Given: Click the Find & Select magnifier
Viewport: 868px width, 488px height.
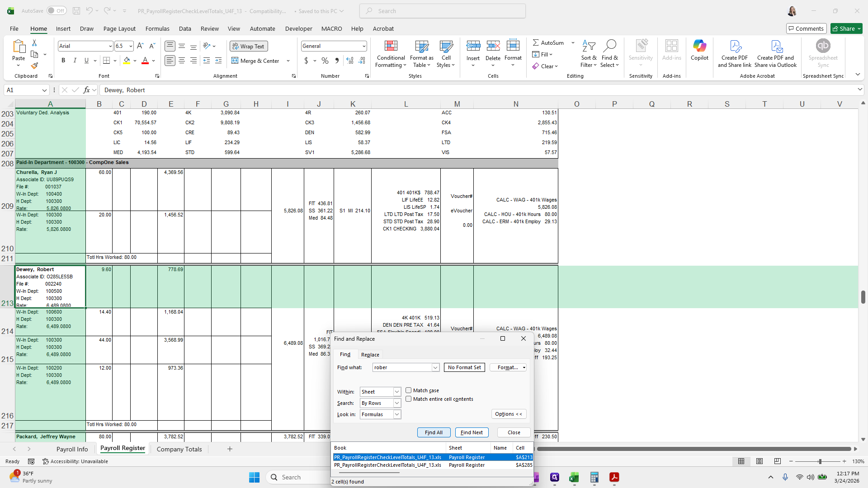Looking at the screenshot, I should click(609, 46).
